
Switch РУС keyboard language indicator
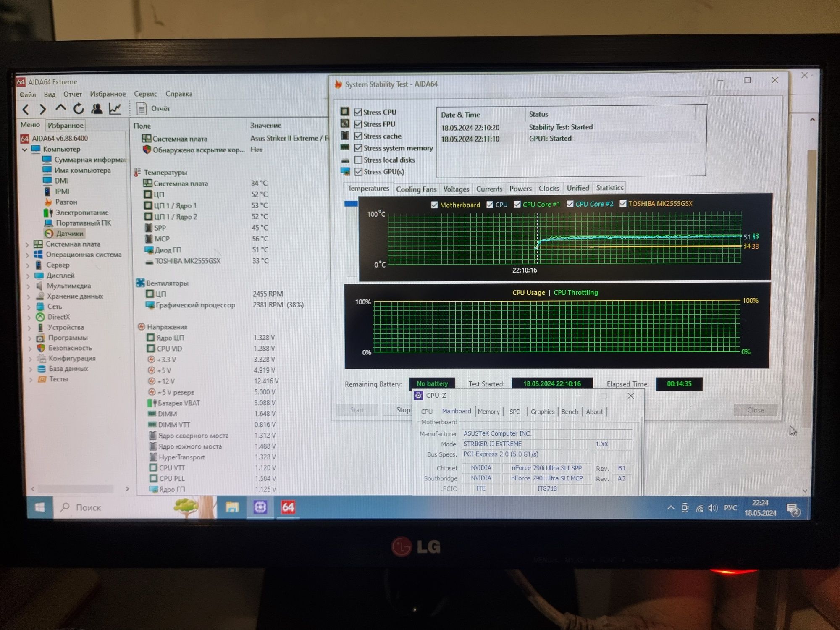[x=730, y=508]
